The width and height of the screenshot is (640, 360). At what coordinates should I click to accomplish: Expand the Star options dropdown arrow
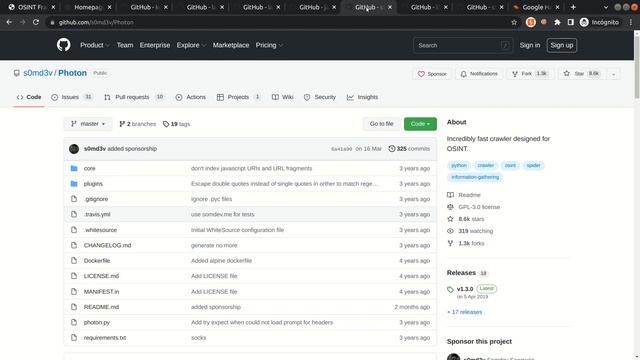click(613, 74)
